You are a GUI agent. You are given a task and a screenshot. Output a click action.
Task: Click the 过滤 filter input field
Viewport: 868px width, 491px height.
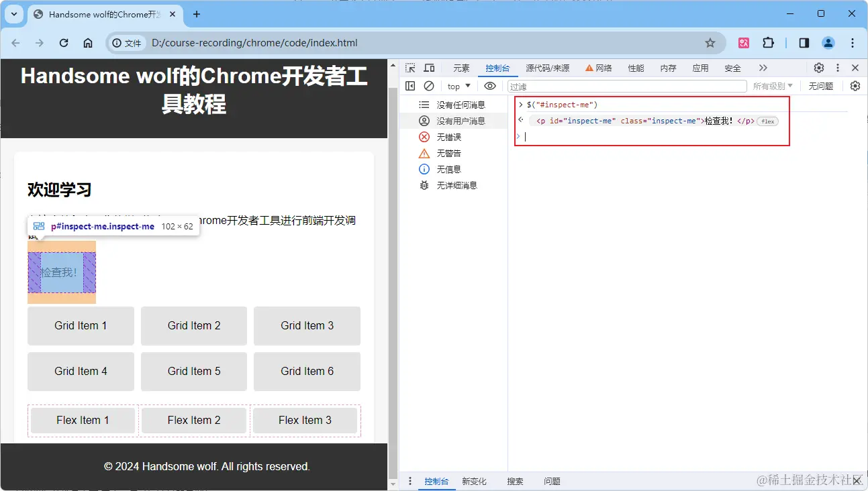click(x=626, y=87)
